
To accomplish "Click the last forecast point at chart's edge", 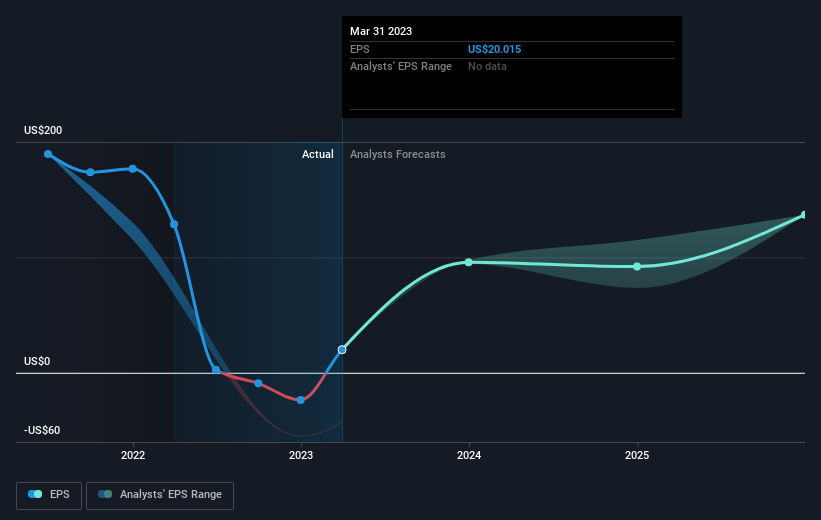I will pos(804,215).
